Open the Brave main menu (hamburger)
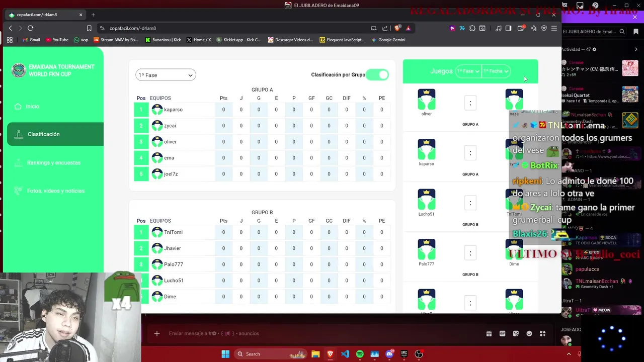 554,28
